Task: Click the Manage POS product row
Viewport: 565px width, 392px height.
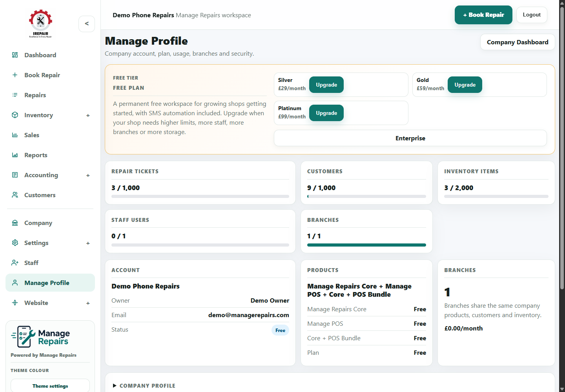Action: click(366, 324)
